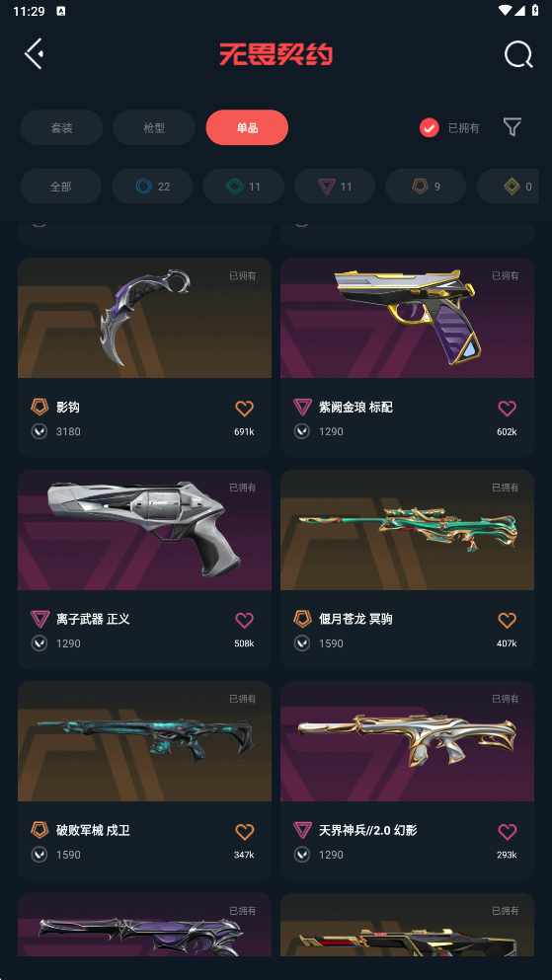Select the 单品 tab
552x980 pixels.
tap(247, 127)
